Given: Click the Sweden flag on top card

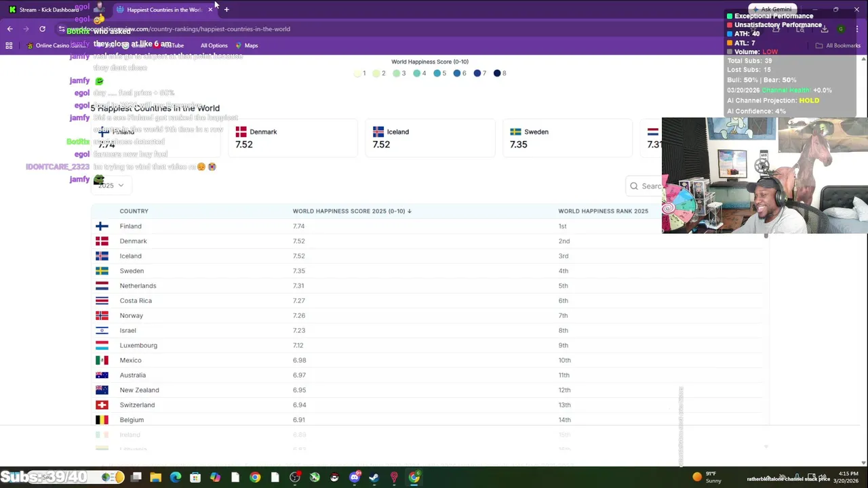Looking at the screenshot, I should click(515, 132).
